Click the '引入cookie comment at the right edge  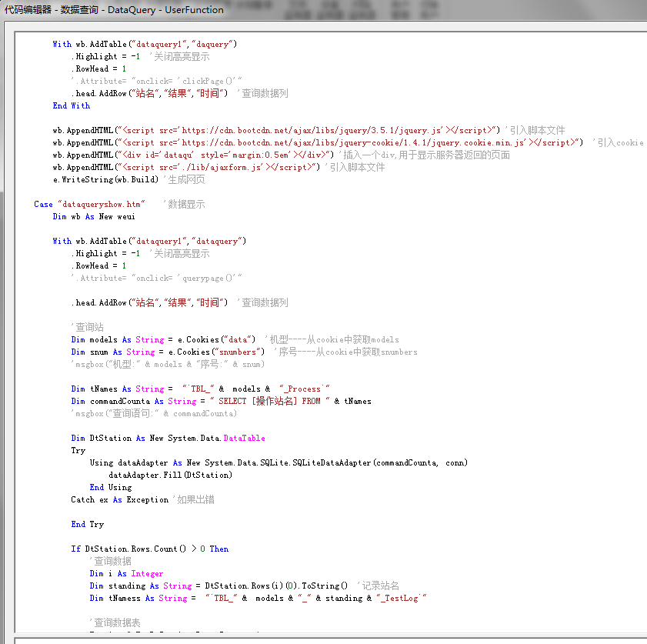[618, 143]
